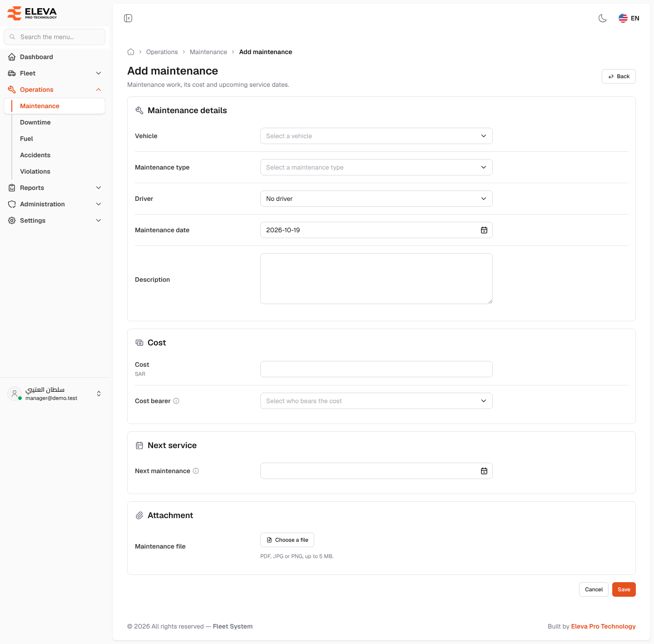
Task: Expand the Settings menu
Action: tap(54, 220)
